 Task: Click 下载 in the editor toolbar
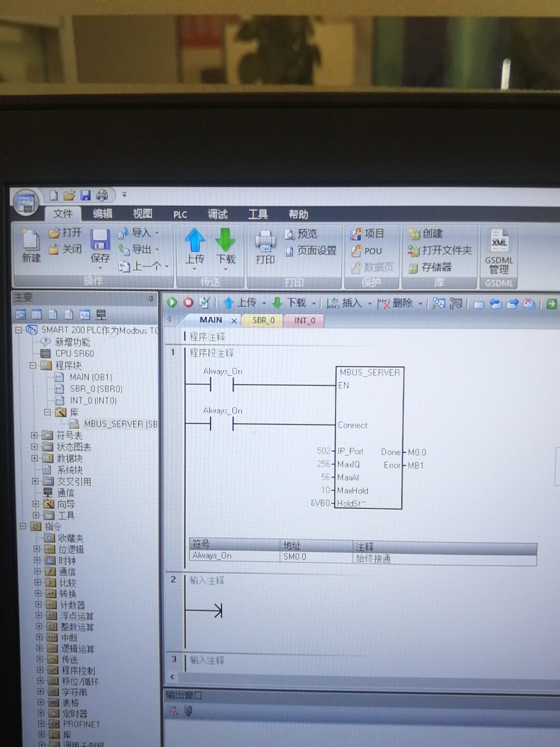(x=289, y=302)
